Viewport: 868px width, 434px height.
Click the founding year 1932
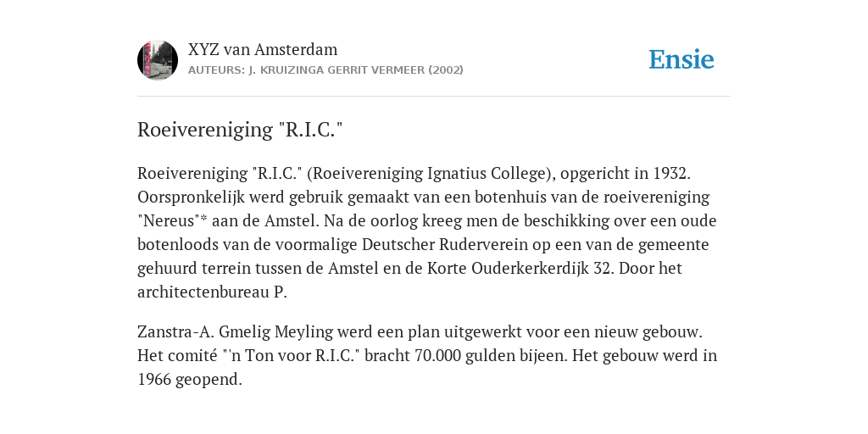[x=670, y=174]
